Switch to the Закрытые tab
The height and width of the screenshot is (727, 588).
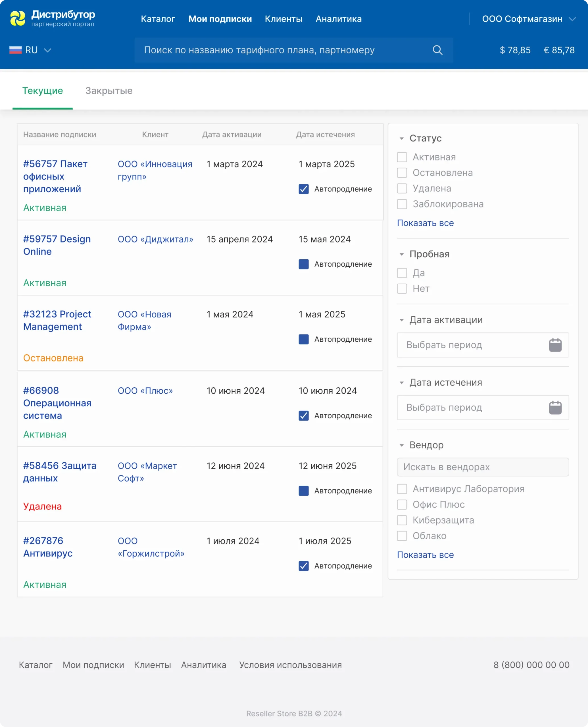pyautogui.click(x=109, y=91)
